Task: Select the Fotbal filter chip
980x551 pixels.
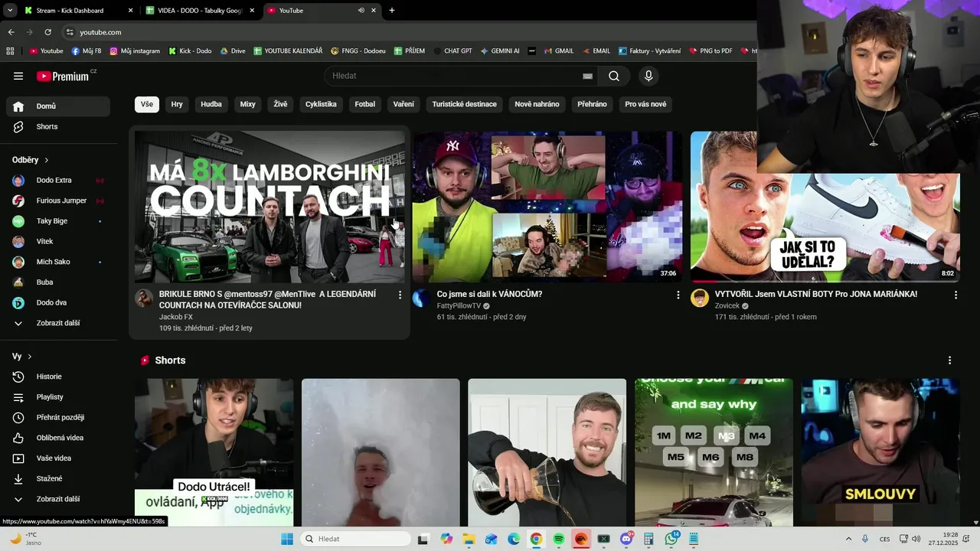Action: (365, 104)
